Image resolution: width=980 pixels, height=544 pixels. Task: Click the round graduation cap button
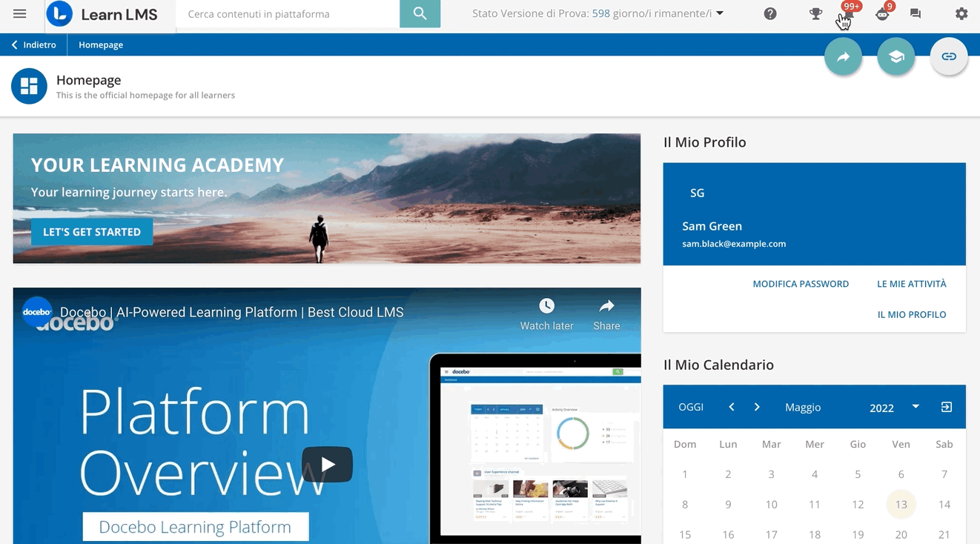tap(895, 57)
